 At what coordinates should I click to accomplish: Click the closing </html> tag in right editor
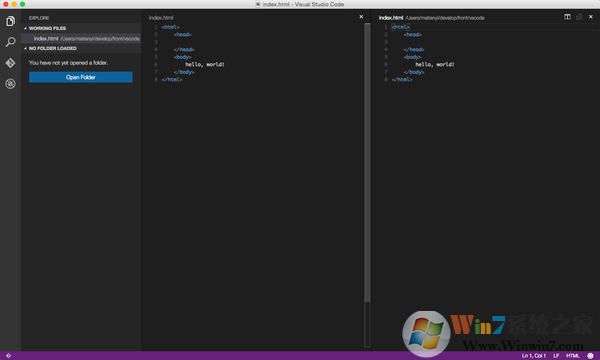coord(402,80)
